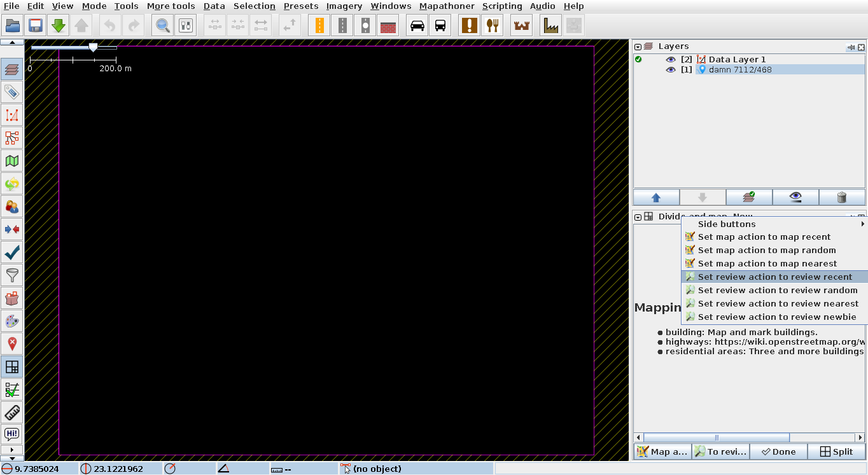Open the Imagery menu

point(344,6)
